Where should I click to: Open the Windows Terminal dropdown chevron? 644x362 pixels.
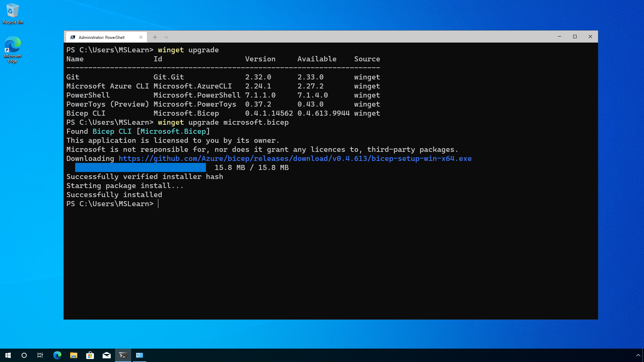[166, 37]
